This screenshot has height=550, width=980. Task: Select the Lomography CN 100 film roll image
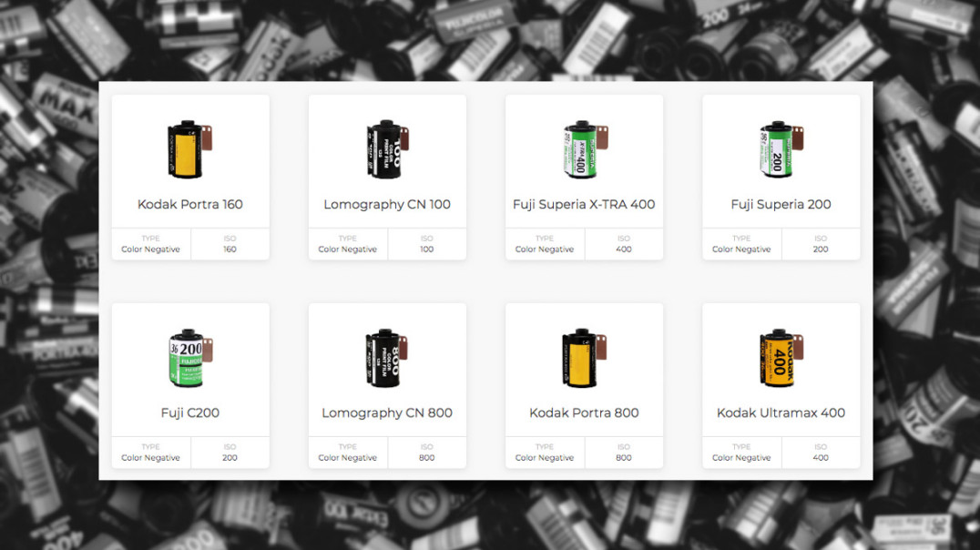[387, 149]
